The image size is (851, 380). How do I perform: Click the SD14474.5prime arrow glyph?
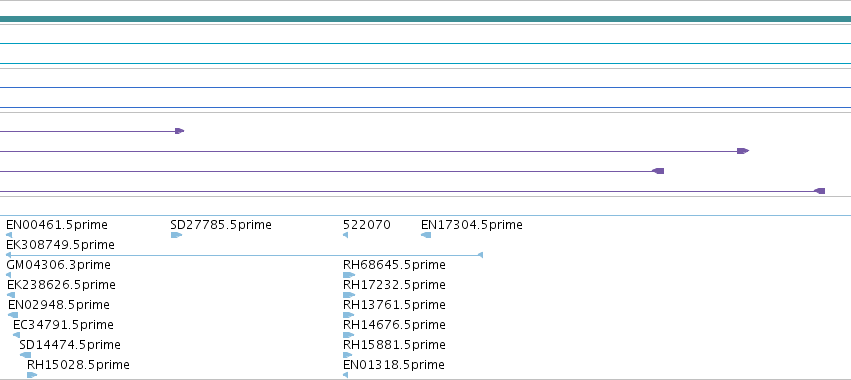pos(26,355)
